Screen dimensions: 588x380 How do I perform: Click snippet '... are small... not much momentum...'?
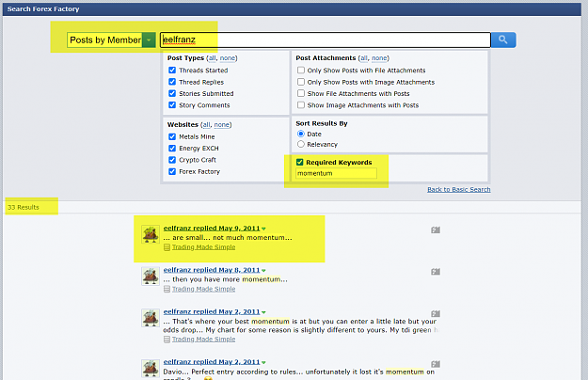(228, 238)
